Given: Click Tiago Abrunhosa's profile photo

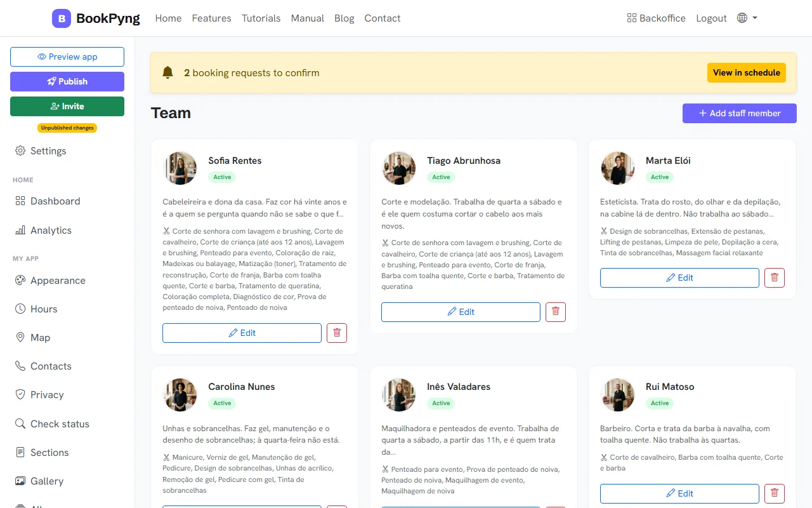Looking at the screenshot, I should tap(399, 168).
